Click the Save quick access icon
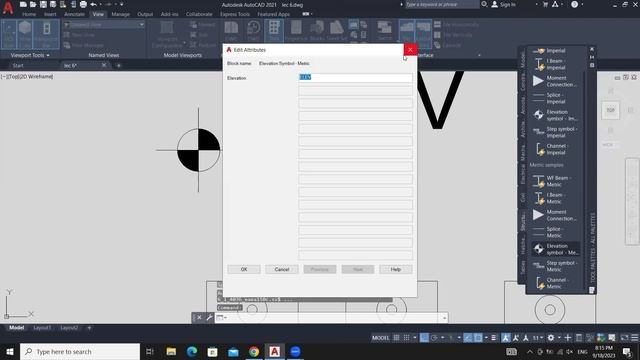640x360 pixels. pyautogui.click(x=43, y=4)
